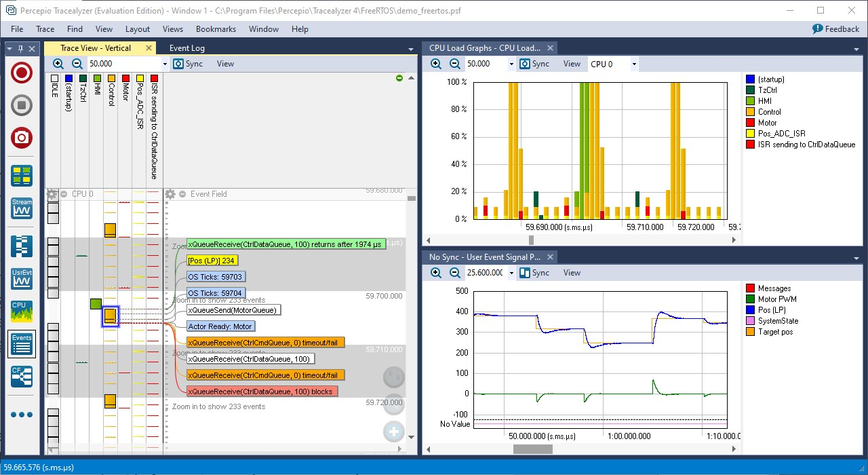Zoom in on the Trace View
The image size is (868, 475).
[x=58, y=64]
